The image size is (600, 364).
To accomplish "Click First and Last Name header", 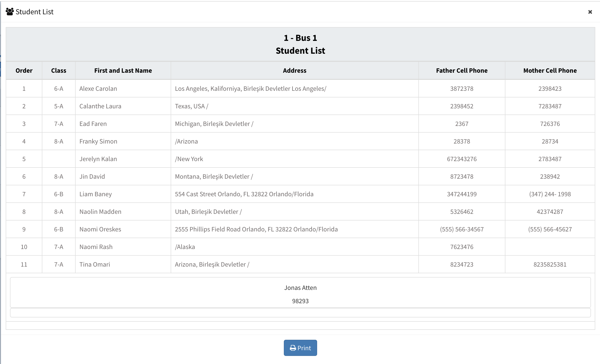I will [x=123, y=71].
